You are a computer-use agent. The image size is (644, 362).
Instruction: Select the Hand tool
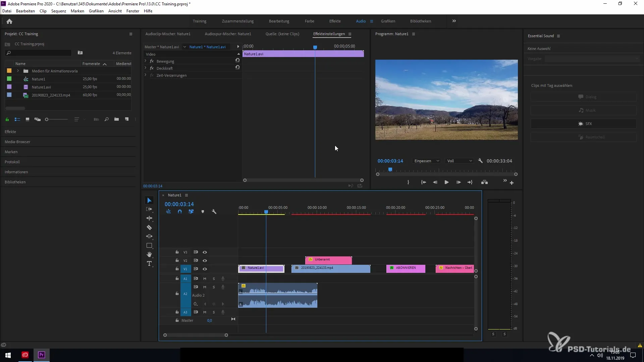(x=149, y=255)
